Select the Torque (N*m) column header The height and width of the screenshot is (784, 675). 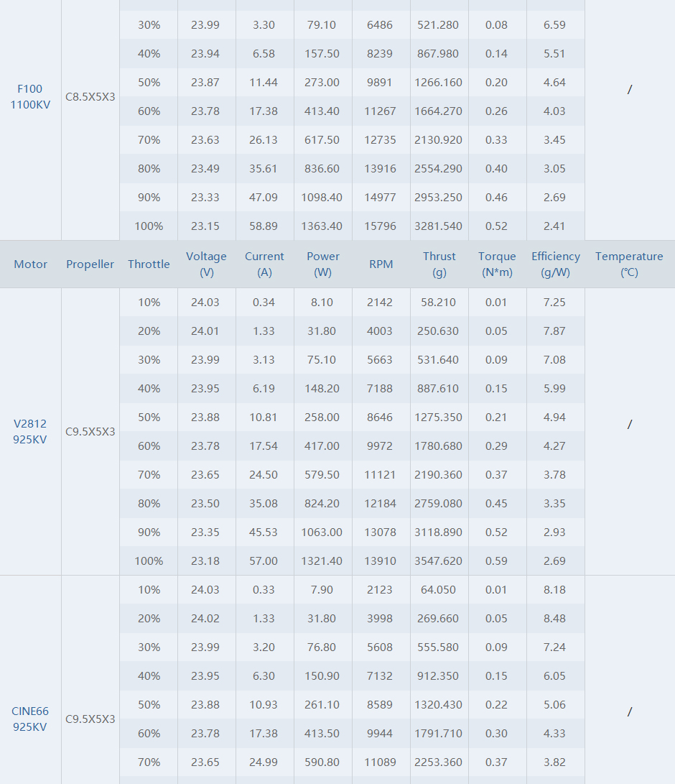(x=497, y=264)
